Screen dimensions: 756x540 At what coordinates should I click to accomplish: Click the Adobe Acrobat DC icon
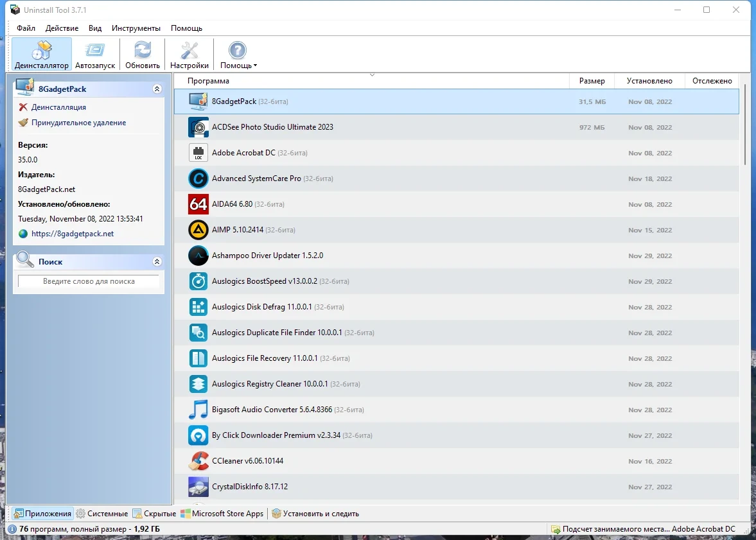[198, 153]
